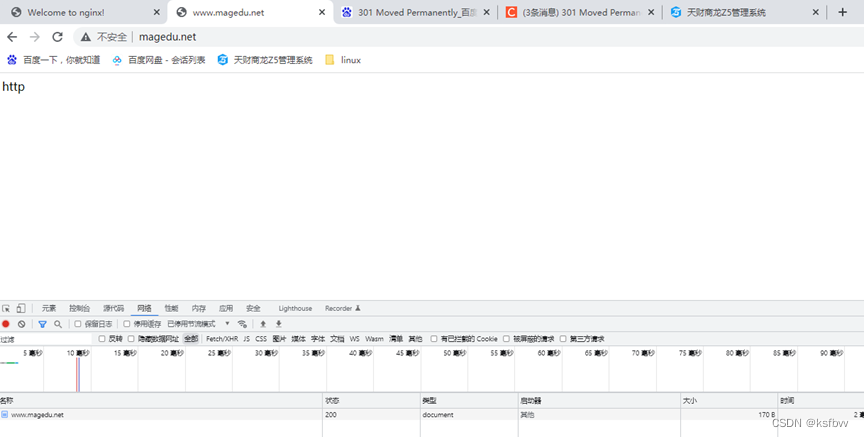
Task: Clear the network log
Action: click(21, 324)
